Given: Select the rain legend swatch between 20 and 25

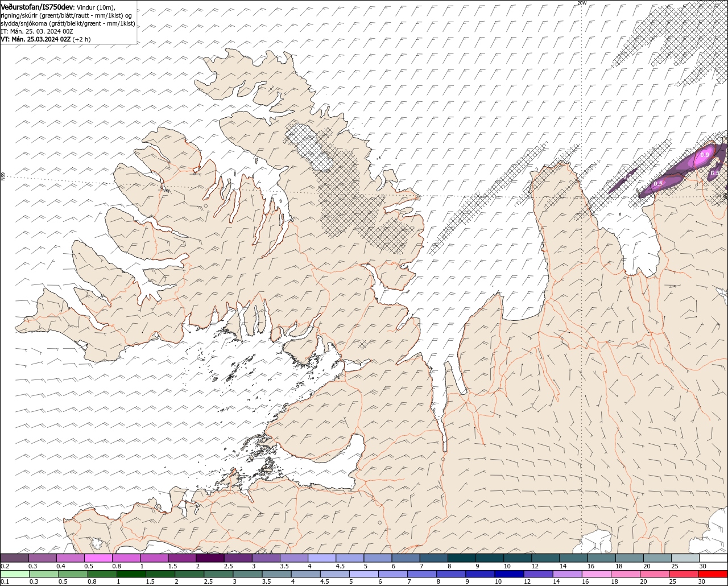Looking at the screenshot, I should (655, 574).
